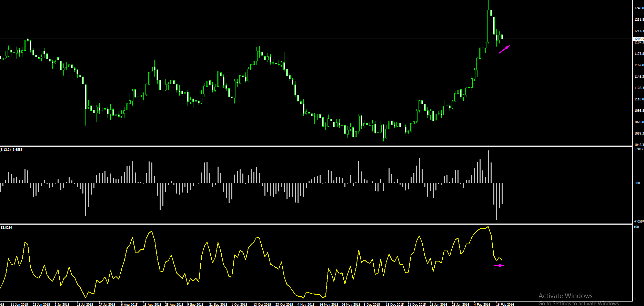
Task: Click the 1059.3 price axis label
Action: [639, 134]
